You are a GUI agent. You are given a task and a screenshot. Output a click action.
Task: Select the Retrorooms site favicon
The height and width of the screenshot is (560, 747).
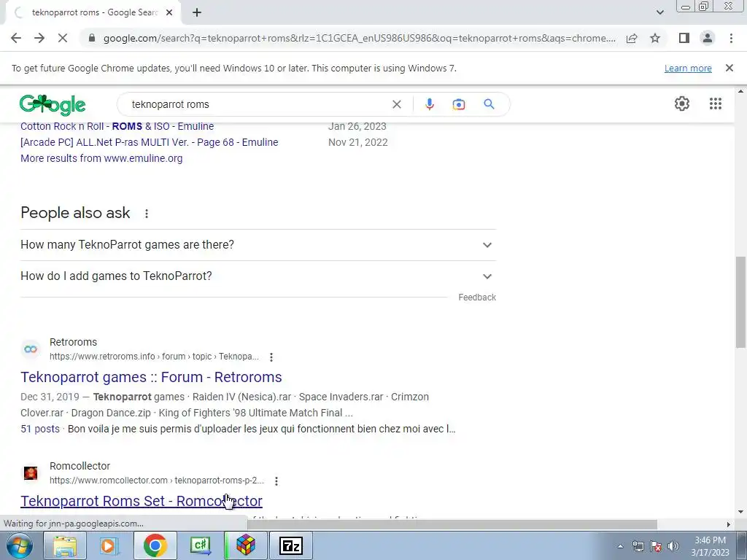[31, 349]
